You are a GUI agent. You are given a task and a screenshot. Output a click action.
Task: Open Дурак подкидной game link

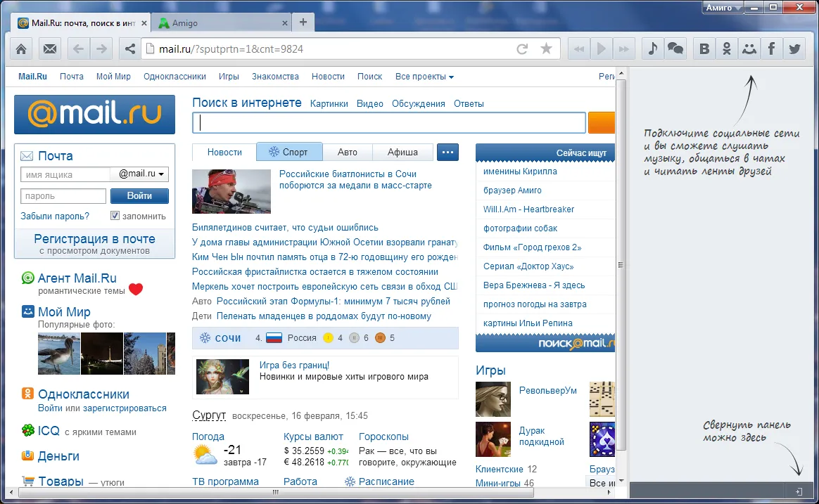pyautogui.click(x=541, y=437)
